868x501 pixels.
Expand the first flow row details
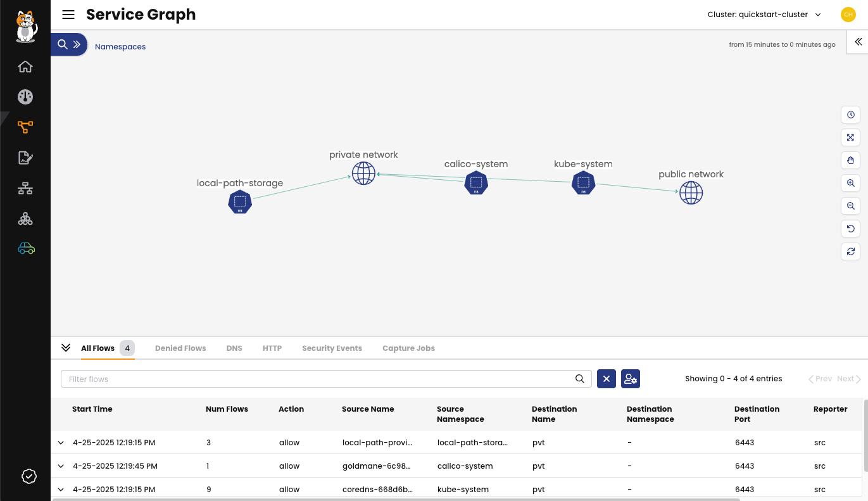point(61,442)
